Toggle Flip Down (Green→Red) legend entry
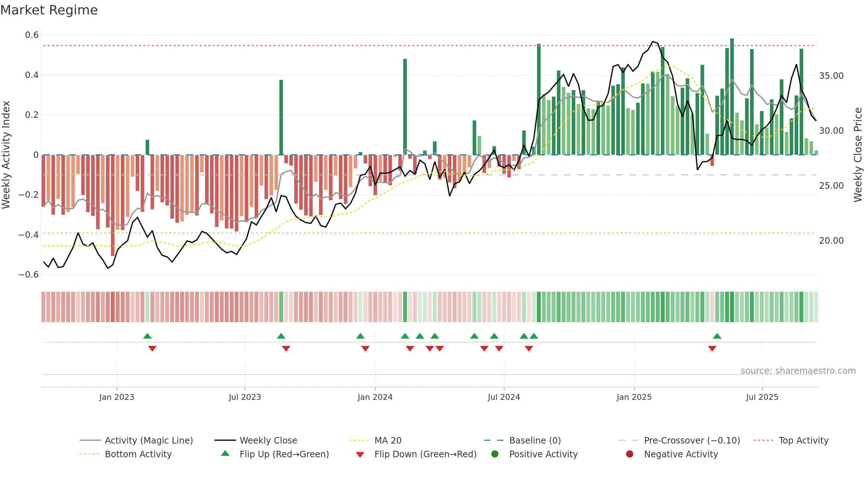 [416, 454]
